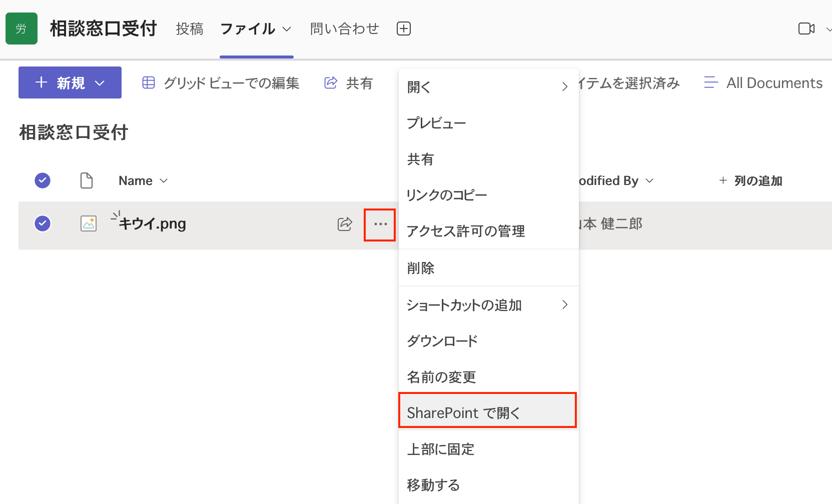Select 共有 in the context menu
832x504 pixels.
pyautogui.click(x=488, y=159)
